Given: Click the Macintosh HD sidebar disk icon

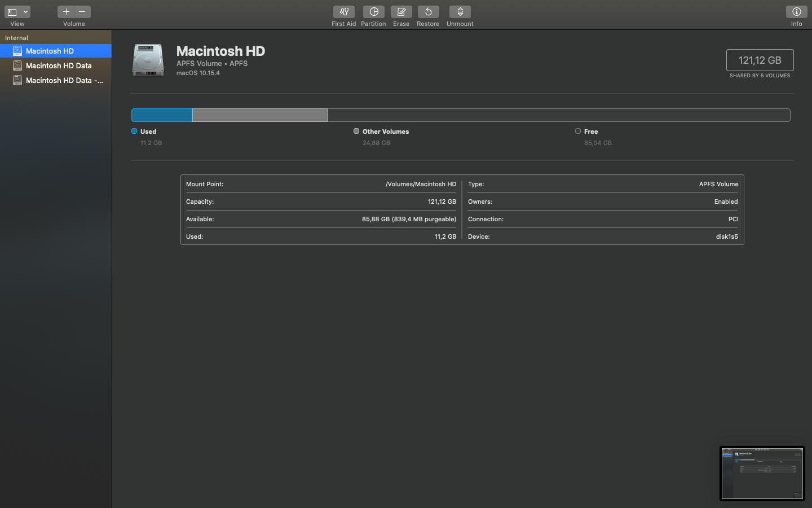Looking at the screenshot, I should click(17, 51).
